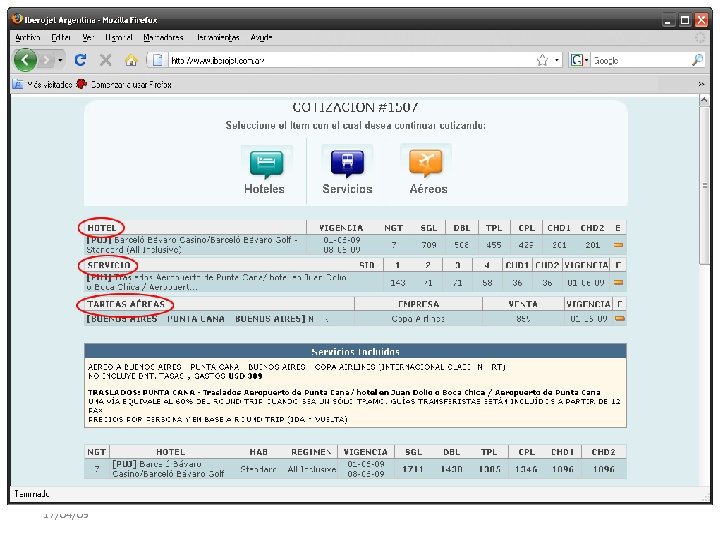Viewport: 720px width, 540px height.
Task: Minimize the Firefox window
Action: tap(668, 20)
